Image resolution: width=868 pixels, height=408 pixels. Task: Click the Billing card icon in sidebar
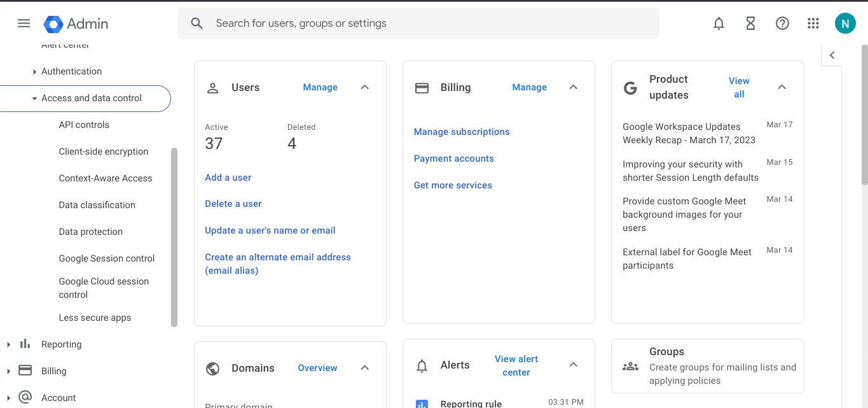click(25, 370)
